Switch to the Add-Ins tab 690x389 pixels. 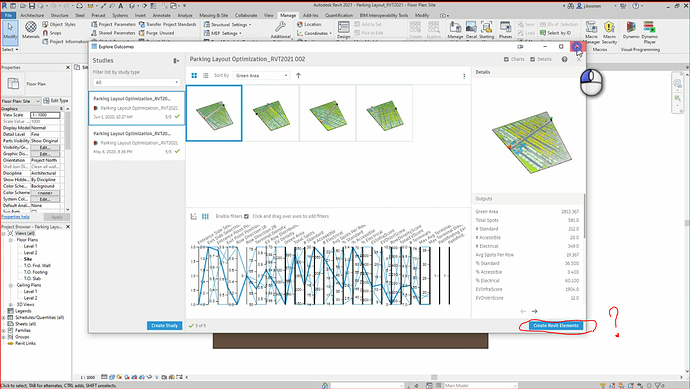point(311,15)
